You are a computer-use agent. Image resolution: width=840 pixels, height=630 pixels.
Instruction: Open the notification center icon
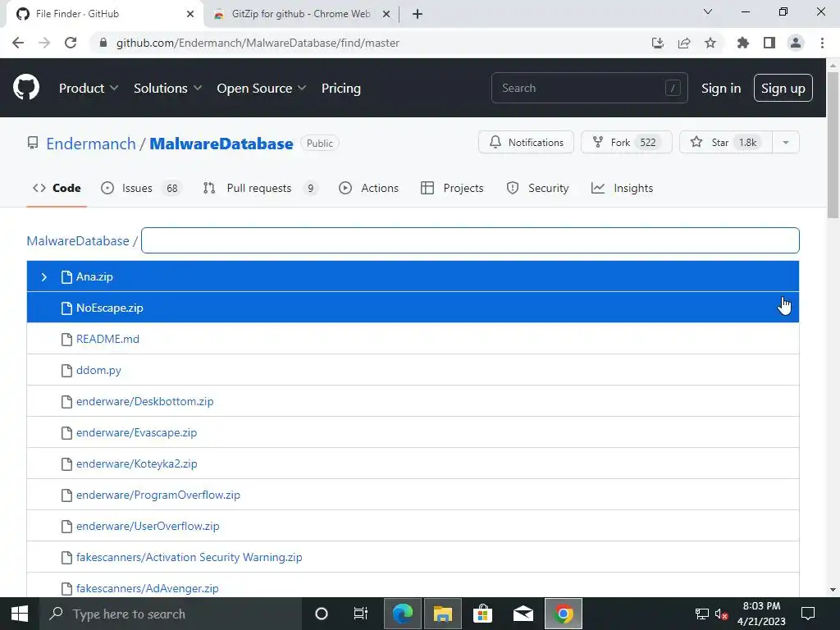click(808, 614)
